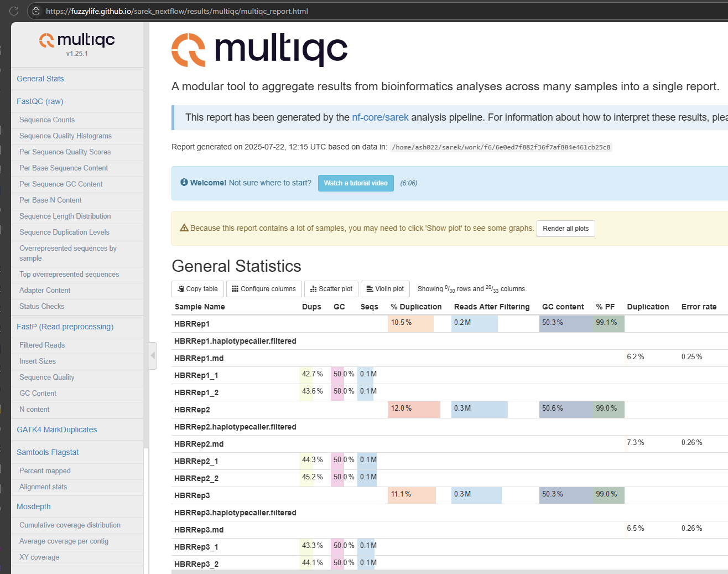Open Per Base Sequence Content
The height and width of the screenshot is (574, 728).
64,168
